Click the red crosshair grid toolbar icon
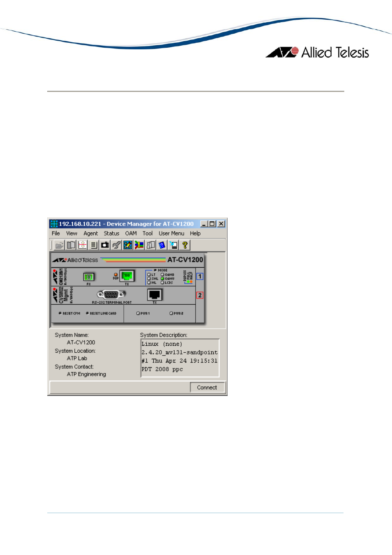 point(82,245)
